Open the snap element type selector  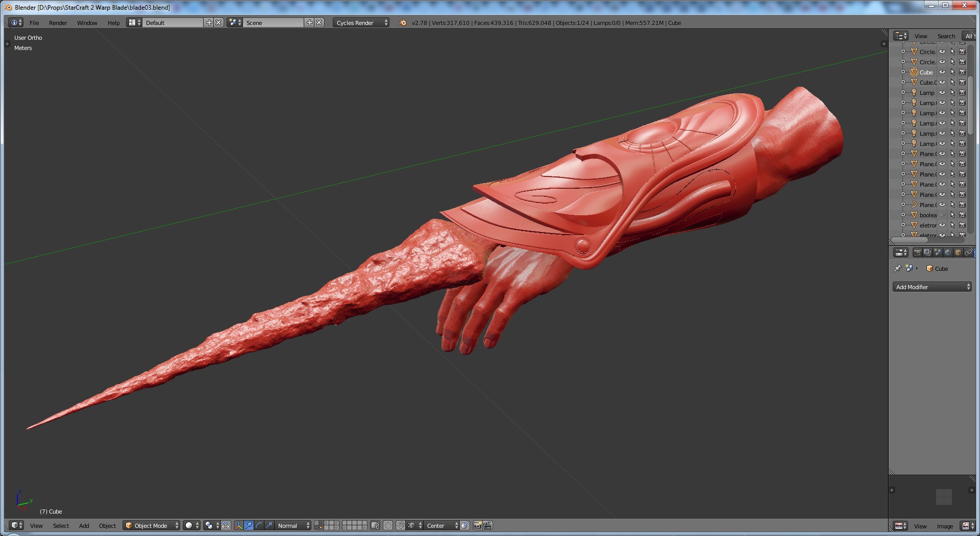413,525
